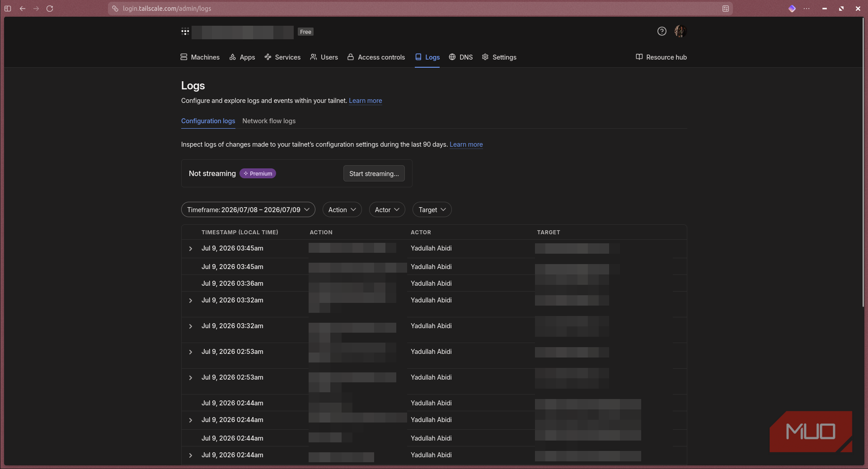Click the ACTION column header

coord(321,232)
